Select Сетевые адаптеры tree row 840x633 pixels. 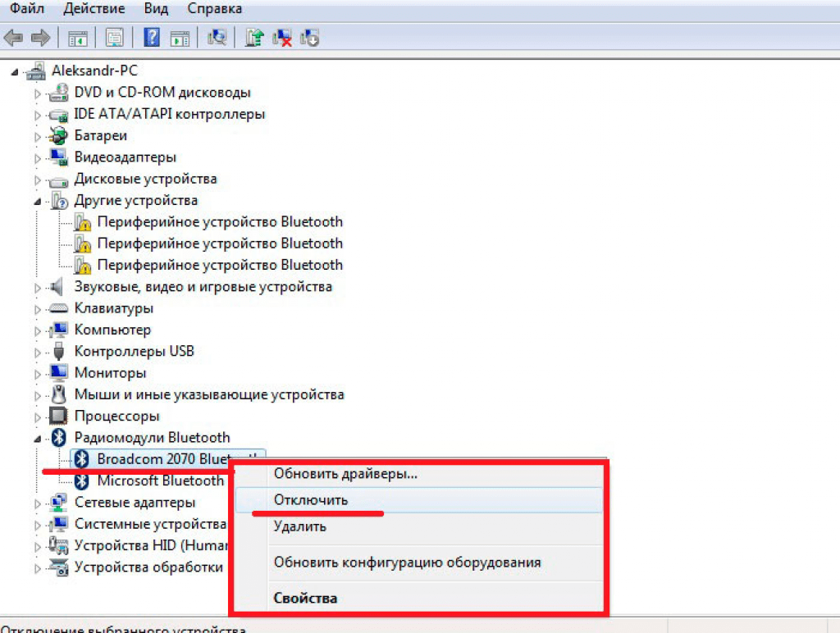(x=135, y=503)
